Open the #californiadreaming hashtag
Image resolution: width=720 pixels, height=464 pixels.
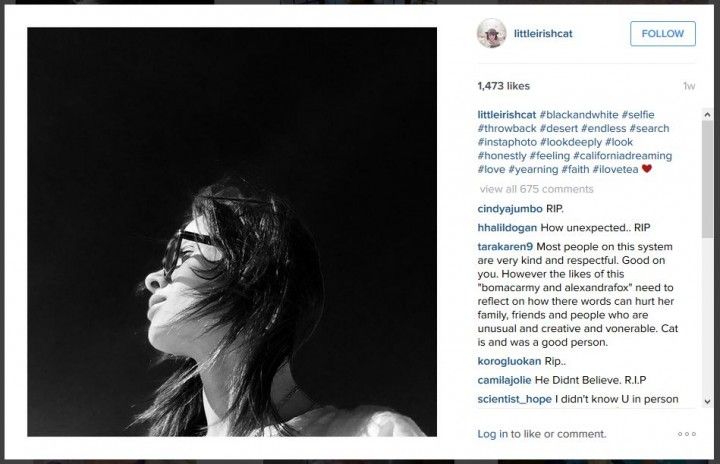pyautogui.click(x=622, y=156)
